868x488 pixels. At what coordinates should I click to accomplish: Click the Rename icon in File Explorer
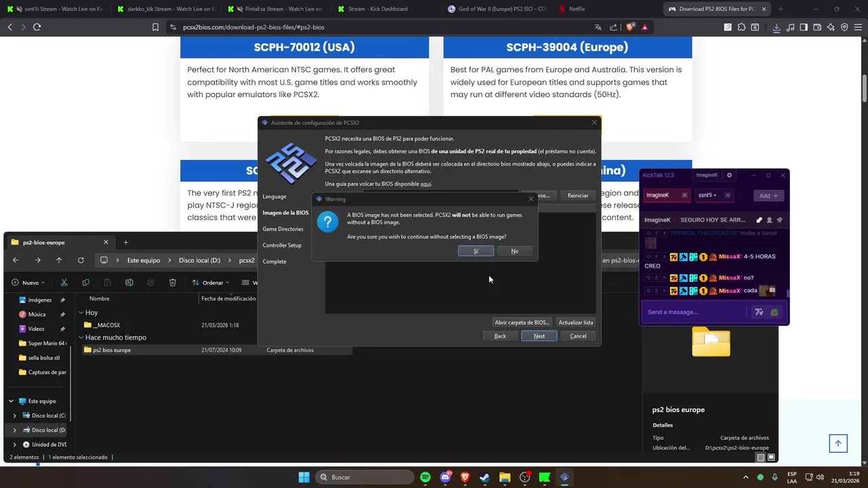(129, 283)
